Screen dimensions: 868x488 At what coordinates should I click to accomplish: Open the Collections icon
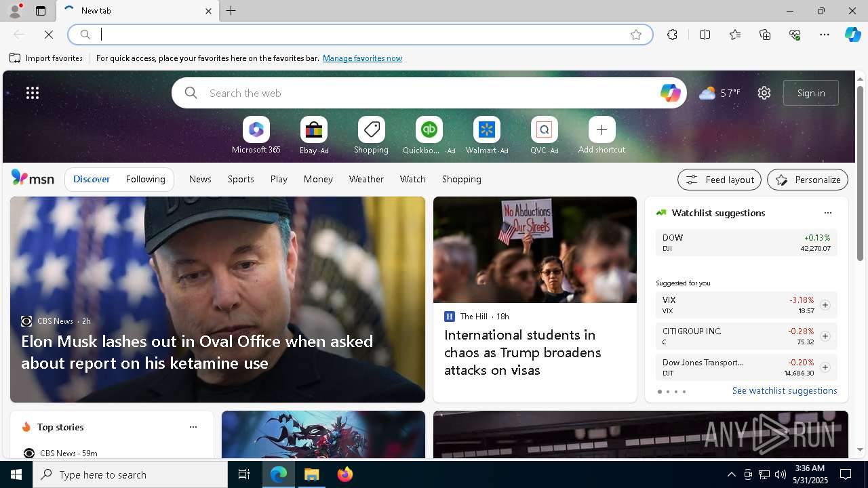(x=765, y=35)
